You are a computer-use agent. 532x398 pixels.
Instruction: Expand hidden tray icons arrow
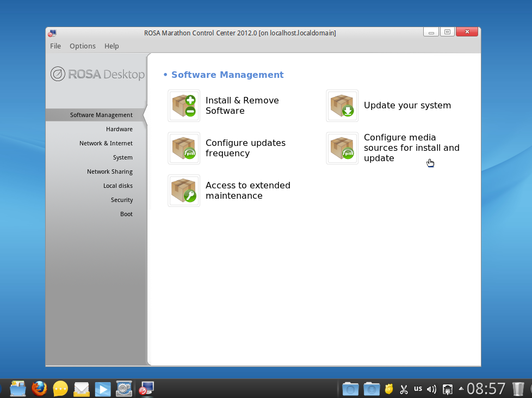pos(461,389)
